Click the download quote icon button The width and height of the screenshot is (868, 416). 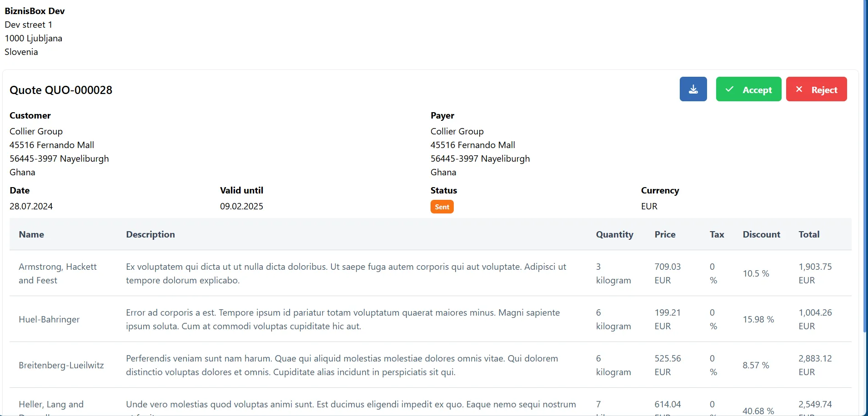[693, 89]
